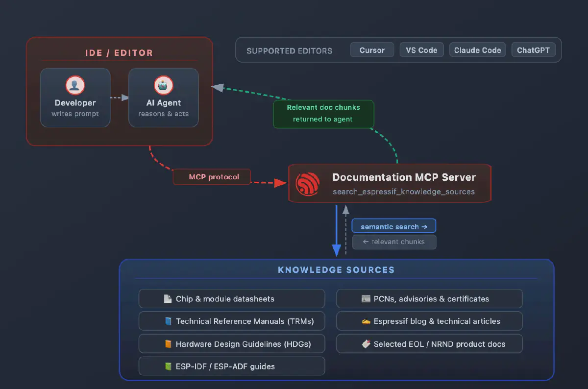Screen dimensions: 588x389
Task: Select Claude Code in the editors list
Action: pos(477,49)
